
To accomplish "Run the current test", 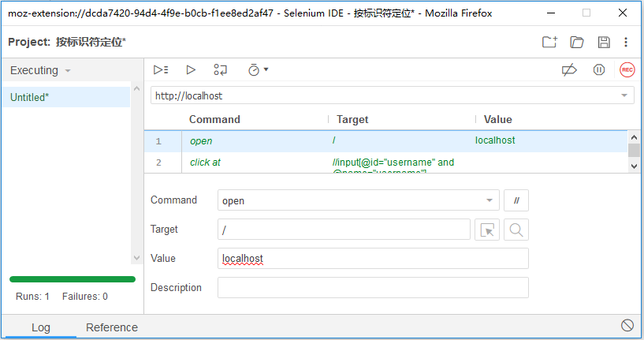I will coord(191,70).
